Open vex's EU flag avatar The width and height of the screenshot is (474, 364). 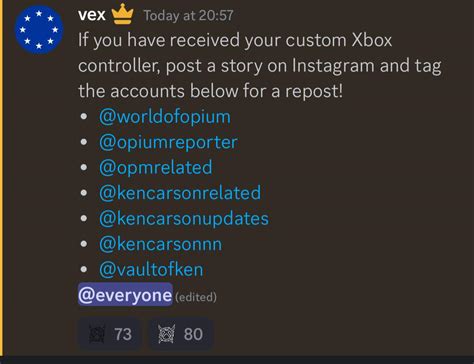coord(39,30)
